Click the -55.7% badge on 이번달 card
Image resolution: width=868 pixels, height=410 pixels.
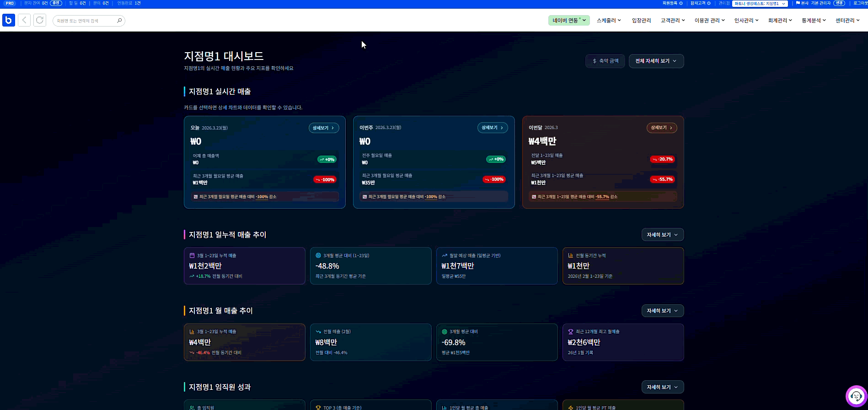pos(663,179)
